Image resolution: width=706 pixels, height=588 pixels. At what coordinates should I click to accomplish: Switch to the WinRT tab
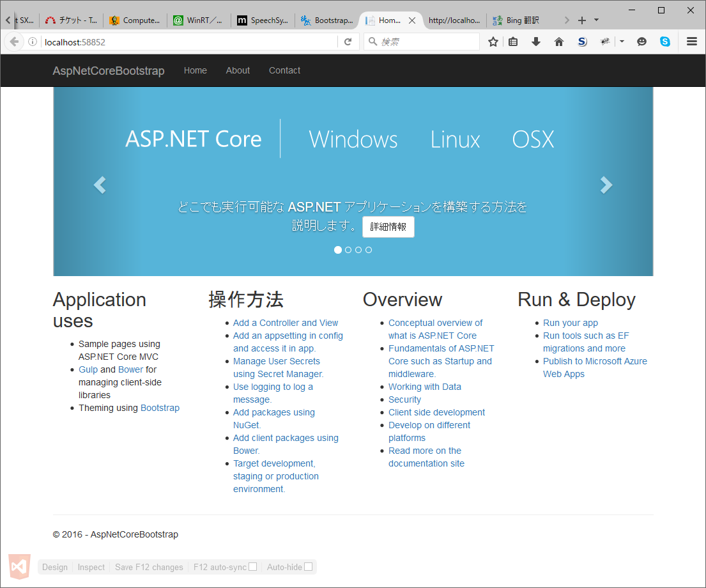(199, 20)
